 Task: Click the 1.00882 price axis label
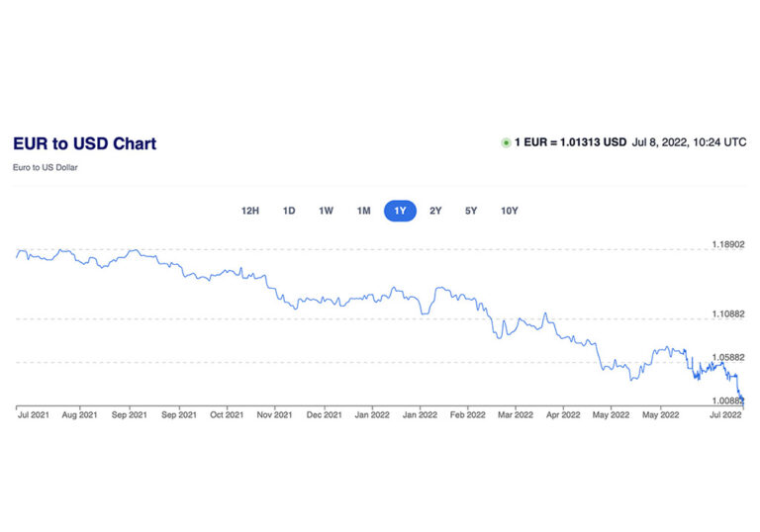728,401
